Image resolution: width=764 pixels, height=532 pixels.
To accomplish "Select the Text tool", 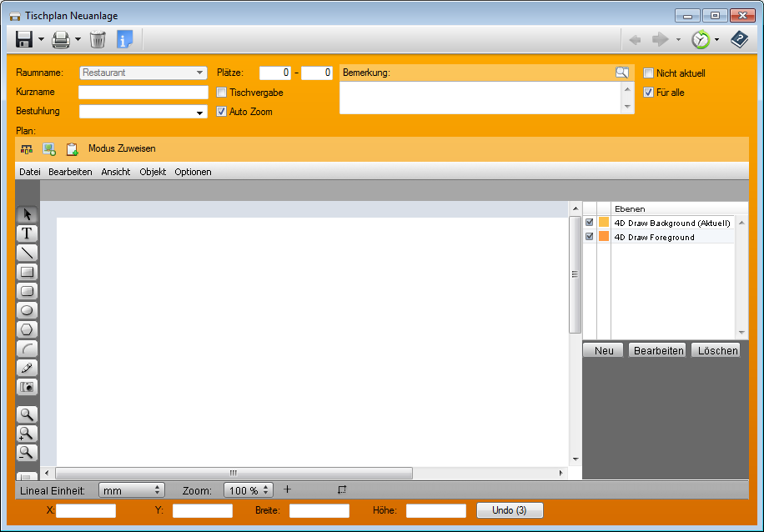I will (x=28, y=233).
